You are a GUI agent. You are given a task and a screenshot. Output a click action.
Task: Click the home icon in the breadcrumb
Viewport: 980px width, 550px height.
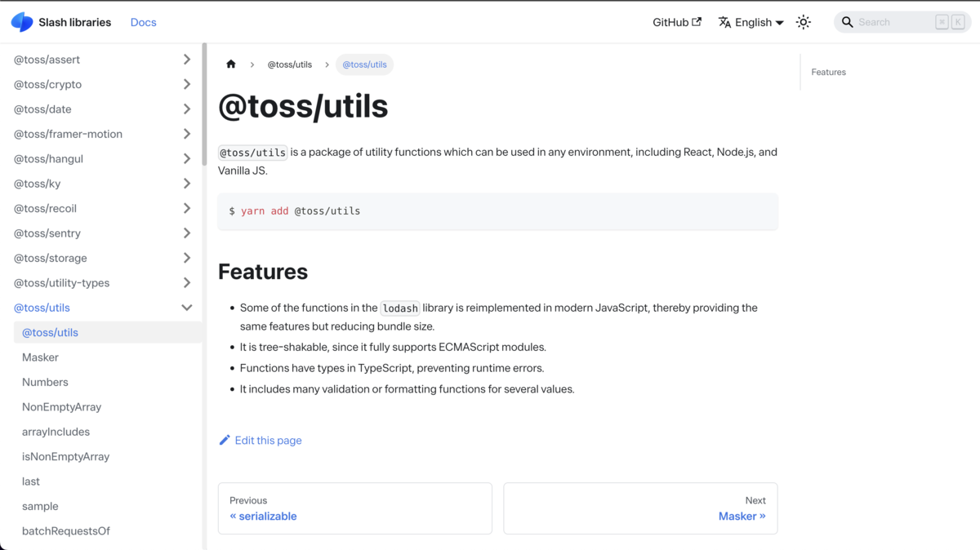(231, 64)
